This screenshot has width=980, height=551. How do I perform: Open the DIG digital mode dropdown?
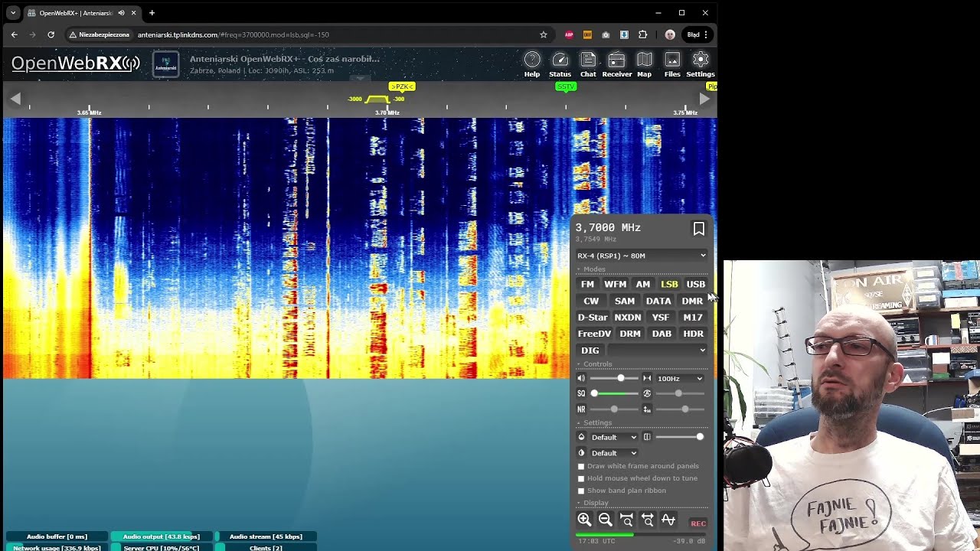point(657,350)
